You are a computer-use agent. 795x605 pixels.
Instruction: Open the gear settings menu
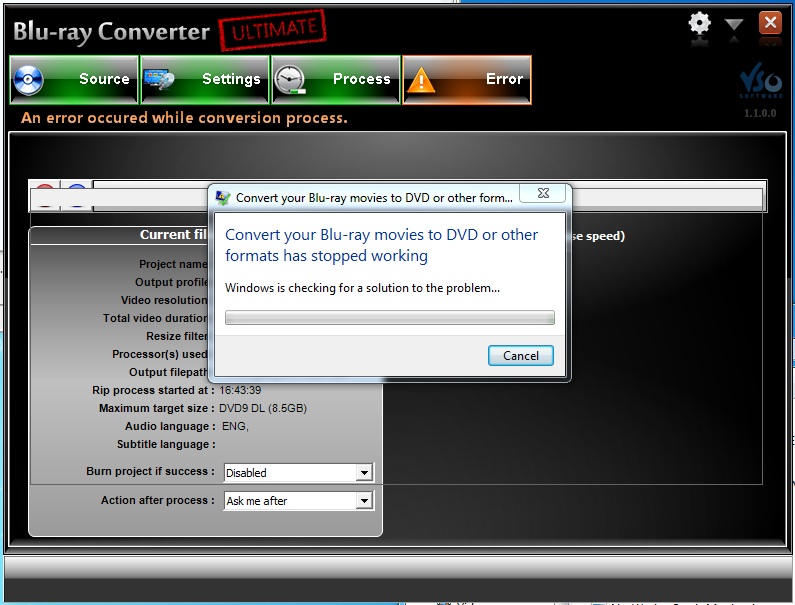(699, 23)
